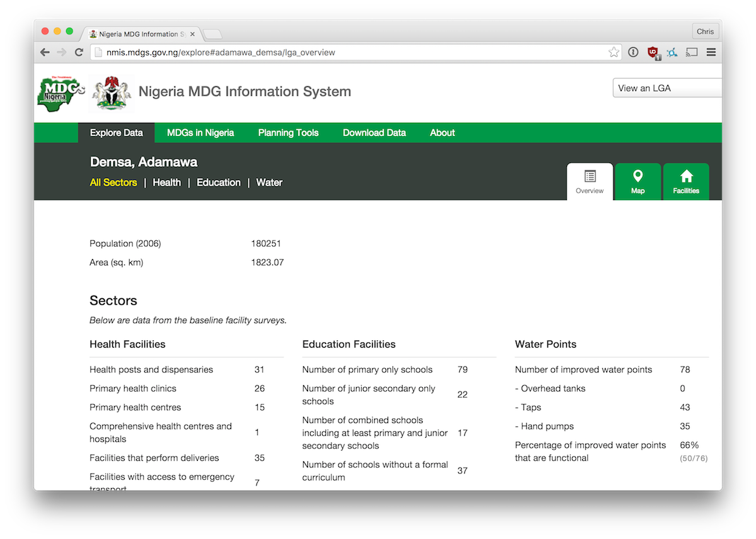Bookmark page with the star icon

click(x=614, y=52)
